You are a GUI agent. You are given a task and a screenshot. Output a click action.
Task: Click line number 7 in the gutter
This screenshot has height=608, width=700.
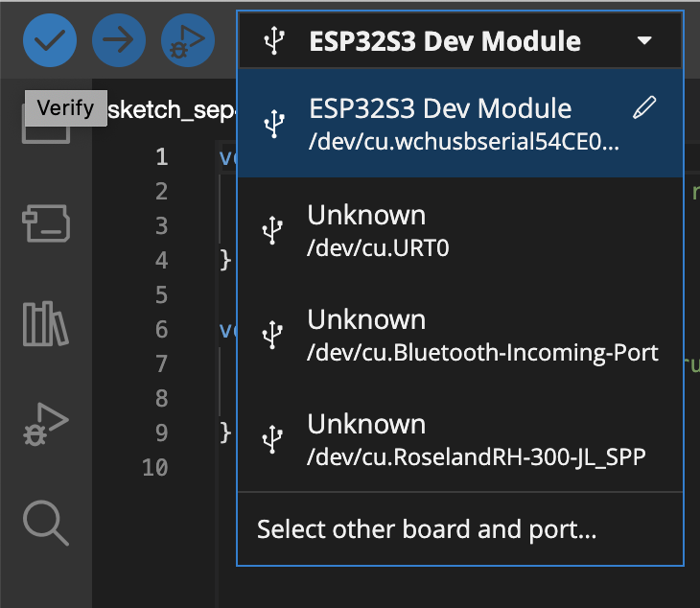(x=162, y=364)
